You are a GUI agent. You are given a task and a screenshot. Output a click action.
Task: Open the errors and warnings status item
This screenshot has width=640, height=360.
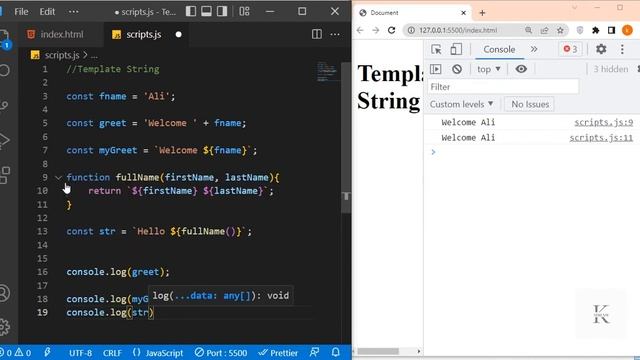coord(16,353)
